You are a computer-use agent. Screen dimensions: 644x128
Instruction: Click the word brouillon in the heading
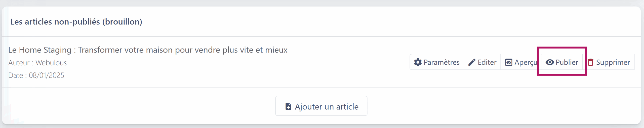coord(122,22)
